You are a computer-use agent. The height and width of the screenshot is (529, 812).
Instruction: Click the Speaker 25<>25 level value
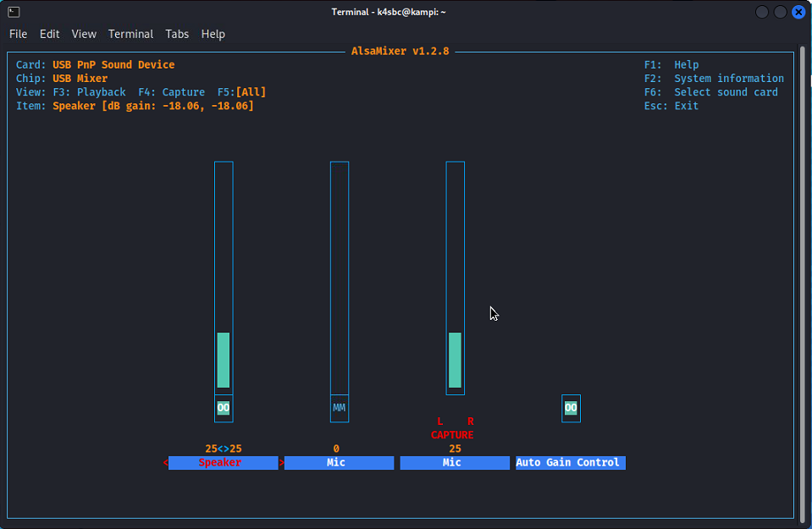224,449
